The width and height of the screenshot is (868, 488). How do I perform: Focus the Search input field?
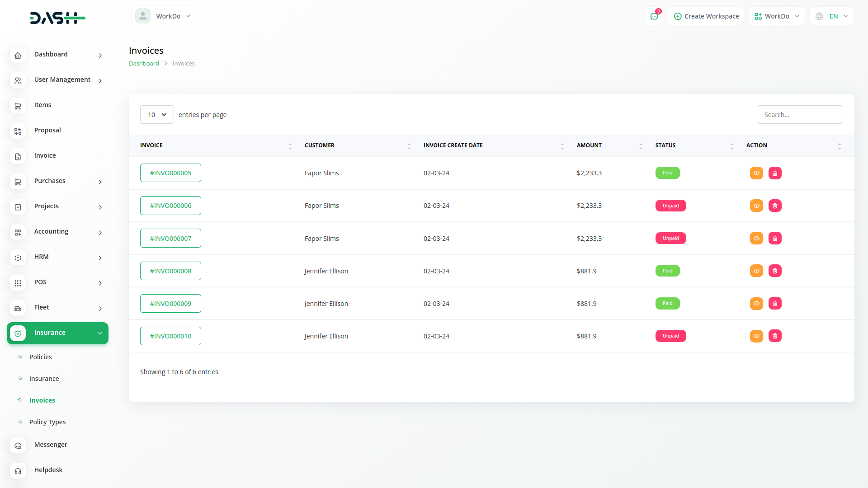click(799, 115)
